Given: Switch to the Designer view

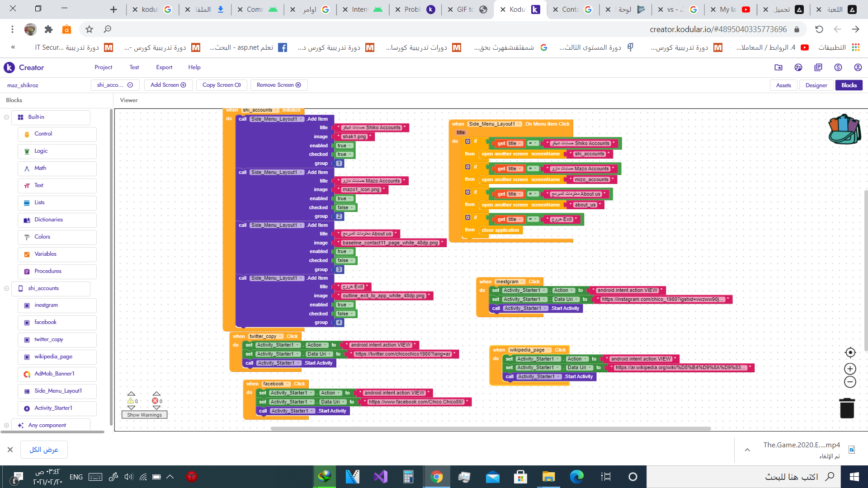Looking at the screenshot, I should pyautogui.click(x=816, y=85).
